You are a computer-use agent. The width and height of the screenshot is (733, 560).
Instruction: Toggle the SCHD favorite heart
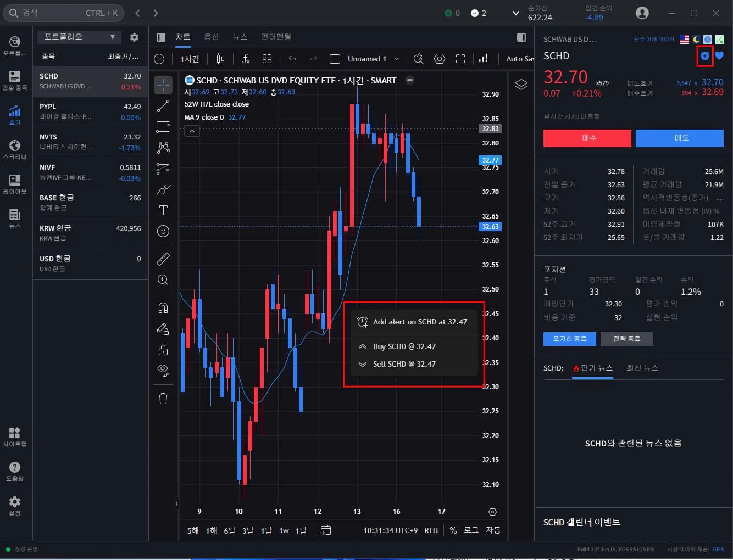(719, 55)
